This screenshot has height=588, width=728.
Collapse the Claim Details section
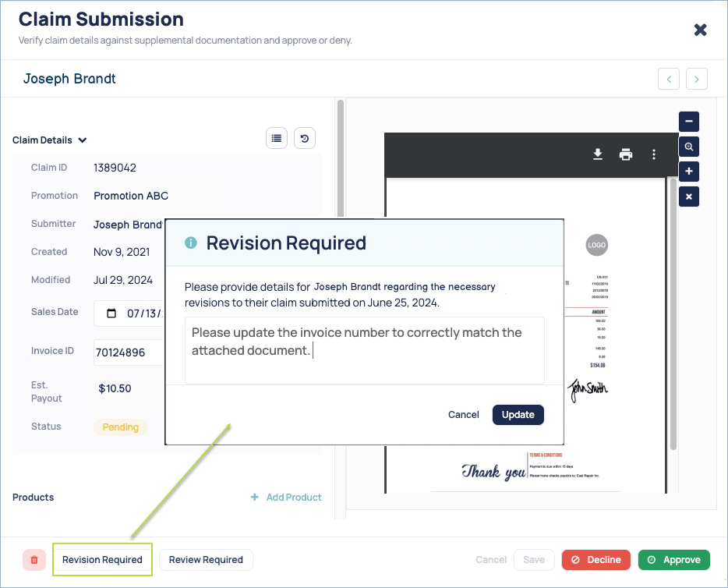[81, 140]
